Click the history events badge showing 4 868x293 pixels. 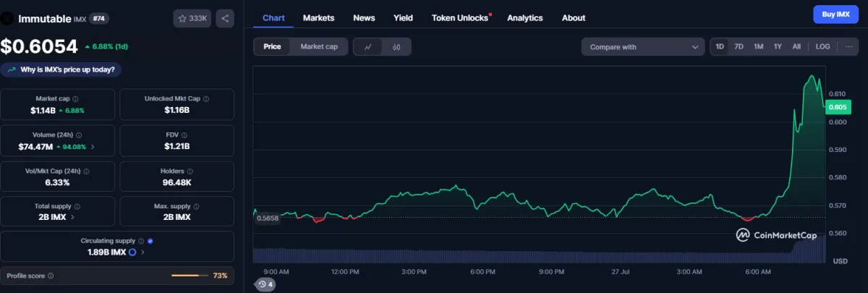click(265, 284)
